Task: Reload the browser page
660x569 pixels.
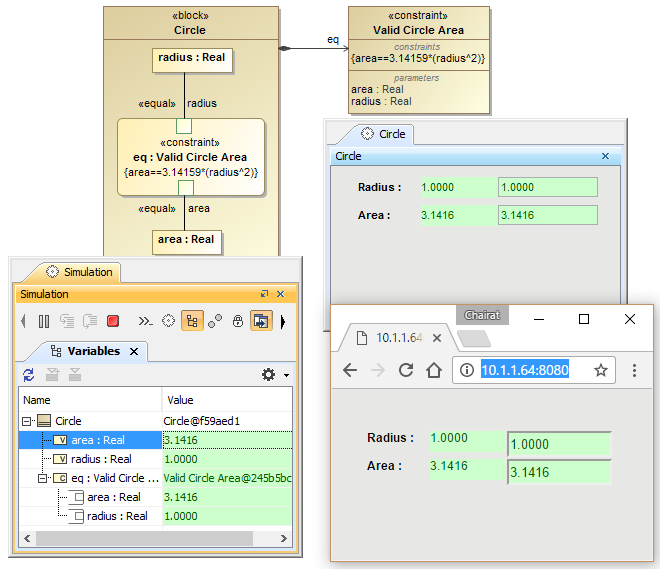Action: pyautogui.click(x=406, y=370)
